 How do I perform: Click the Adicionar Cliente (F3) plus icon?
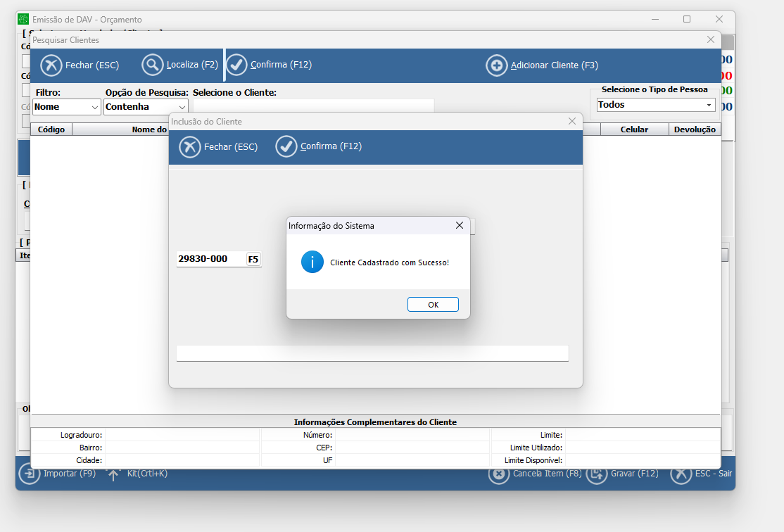point(497,65)
